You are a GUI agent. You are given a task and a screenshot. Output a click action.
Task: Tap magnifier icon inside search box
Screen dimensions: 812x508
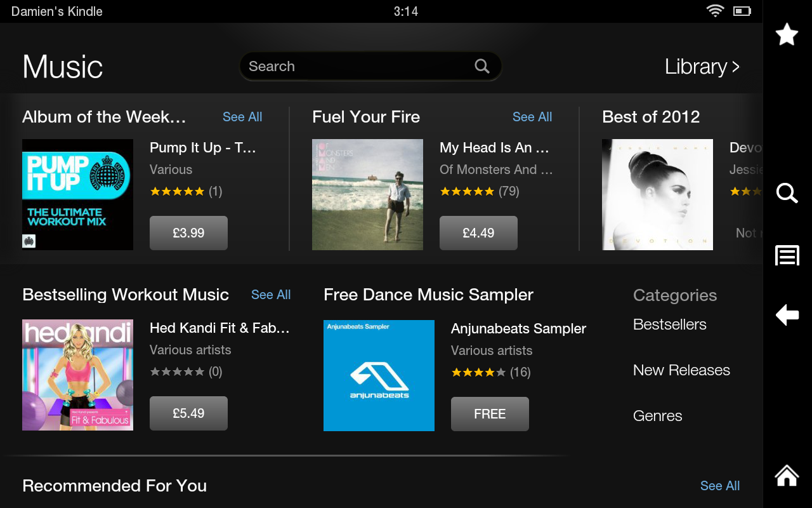pyautogui.click(x=482, y=66)
